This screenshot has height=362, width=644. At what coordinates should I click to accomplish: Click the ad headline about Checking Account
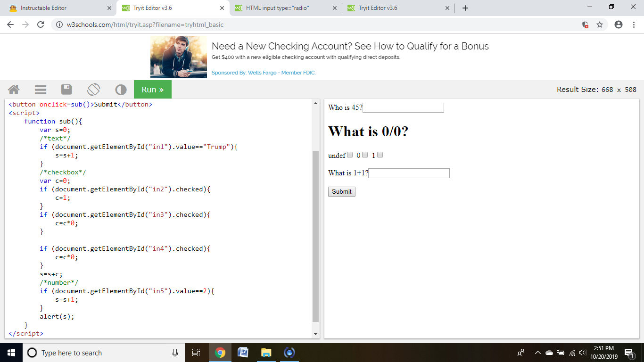pos(350,46)
